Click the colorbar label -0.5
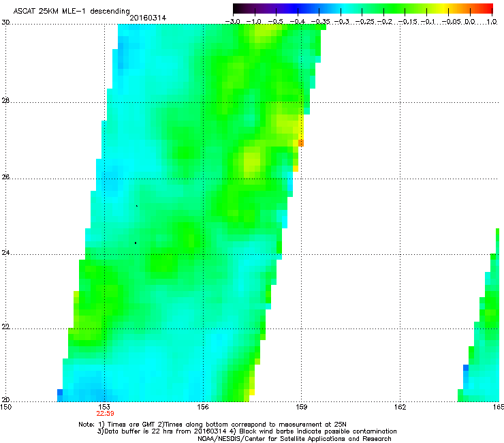This screenshot has width=504, height=443. (x=275, y=22)
